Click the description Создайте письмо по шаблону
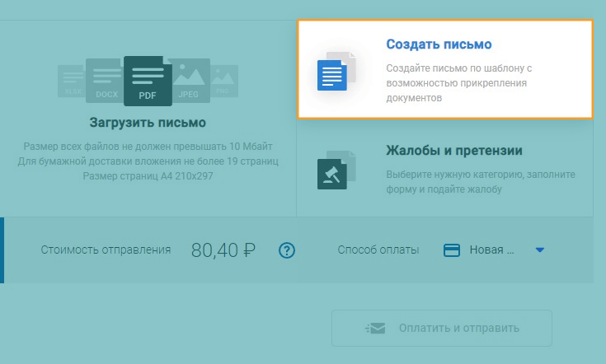Screen dimensions: 606x364 click(x=459, y=83)
